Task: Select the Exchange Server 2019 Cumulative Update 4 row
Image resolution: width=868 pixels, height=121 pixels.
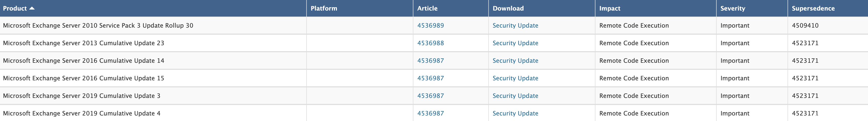Action: tap(434, 113)
